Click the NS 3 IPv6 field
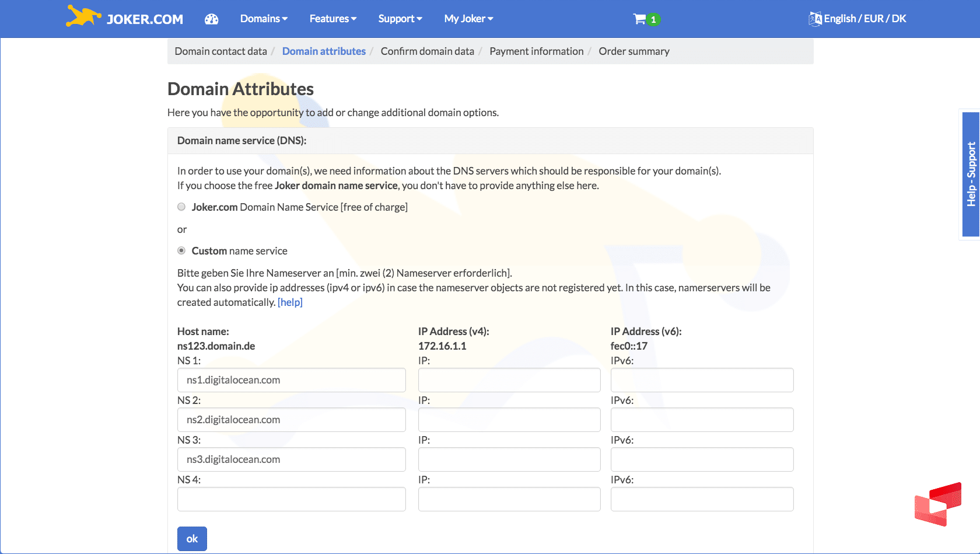Viewport: 980px width, 554px height. tap(702, 459)
